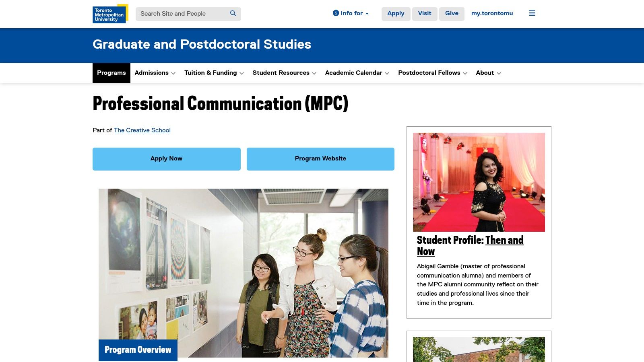Open the Tuition & Funding menu

click(x=211, y=73)
